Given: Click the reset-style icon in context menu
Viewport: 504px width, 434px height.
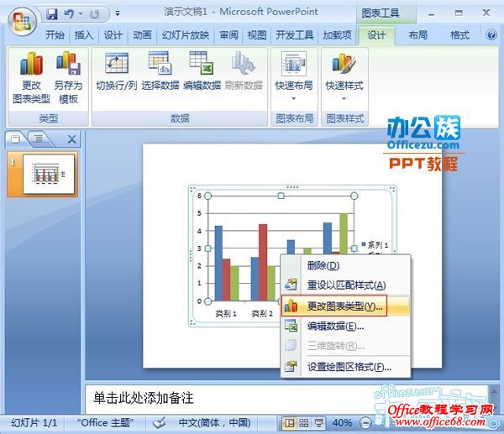Looking at the screenshot, I should 291,285.
